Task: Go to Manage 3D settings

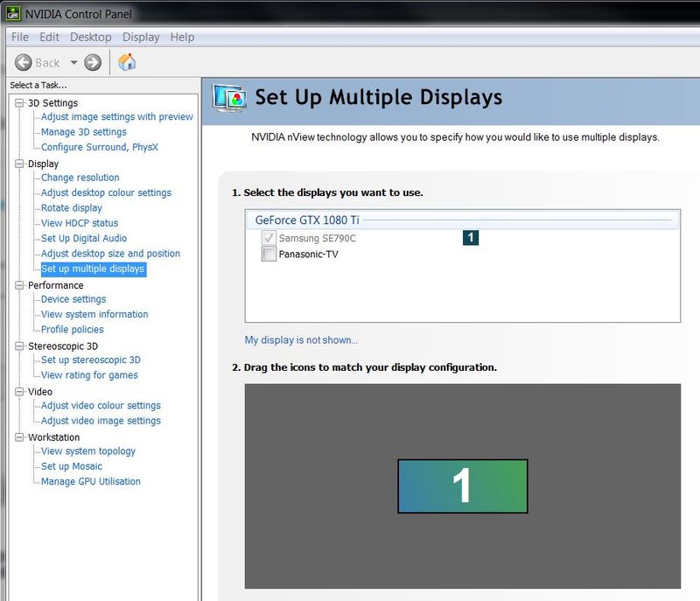Action: tap(83, 132)
